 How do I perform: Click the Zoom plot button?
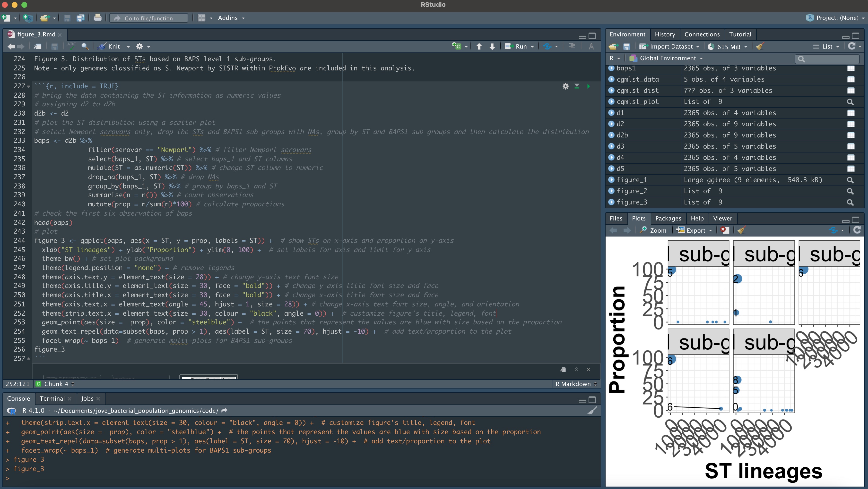coord(653,230)
